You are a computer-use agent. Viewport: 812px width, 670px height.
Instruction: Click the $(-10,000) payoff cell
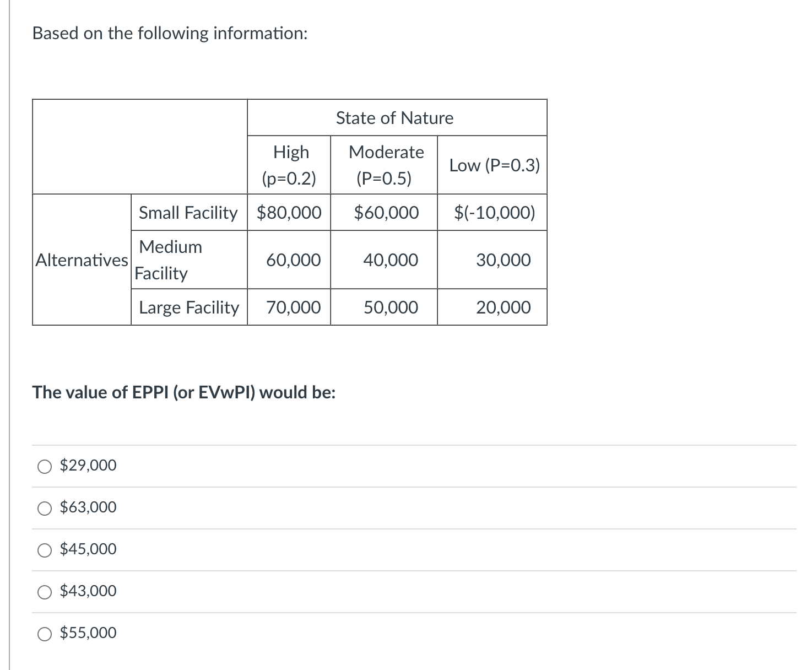pos(494,213)
